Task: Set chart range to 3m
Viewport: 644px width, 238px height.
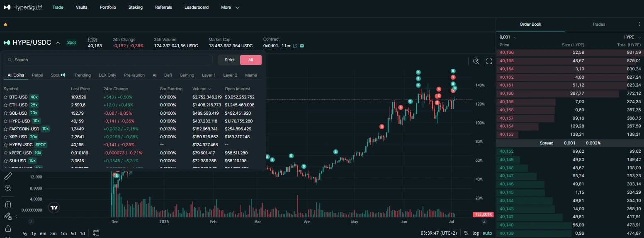Action: pos(53,233)
